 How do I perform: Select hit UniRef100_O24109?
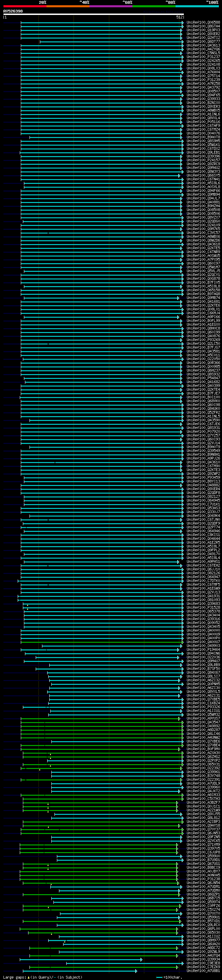click(203, 225)
